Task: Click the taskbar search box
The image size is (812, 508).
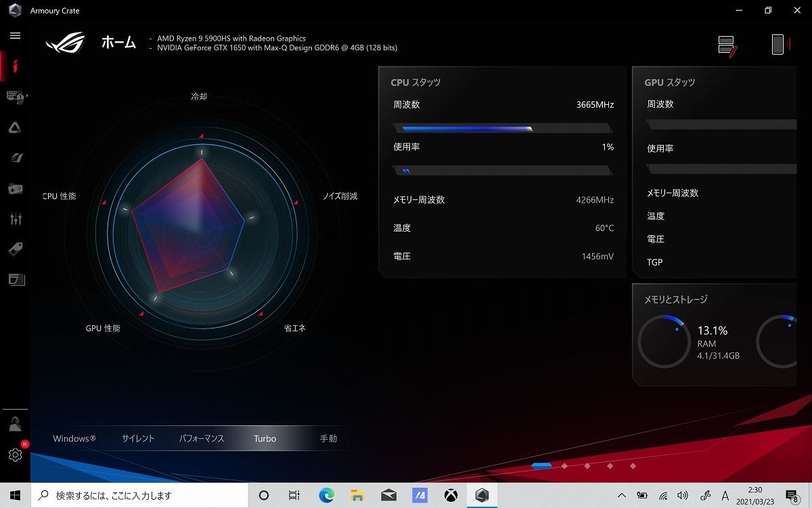Action: click(x=141, y=495)
